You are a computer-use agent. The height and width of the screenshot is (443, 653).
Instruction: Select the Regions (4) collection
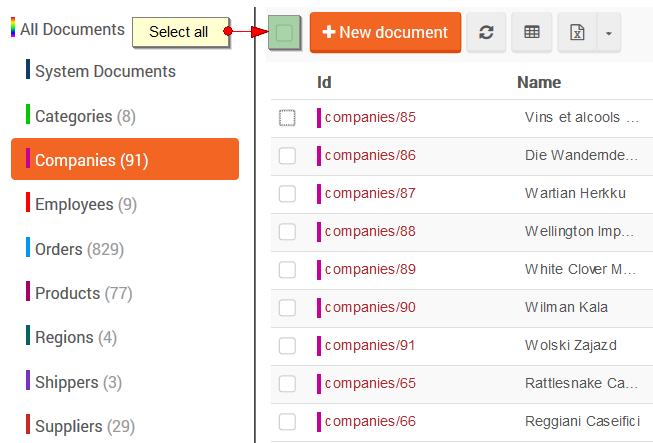(x=71, y=337)
